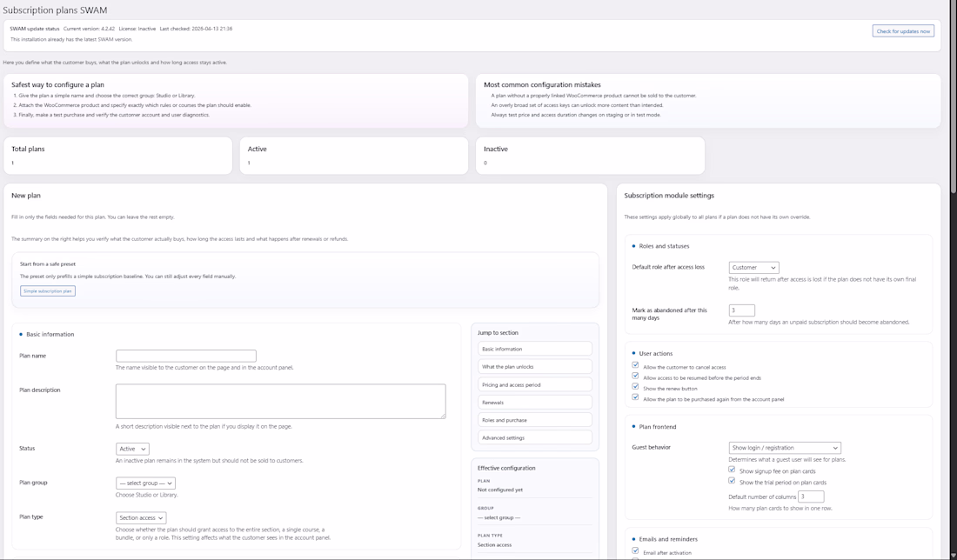Click the Default number of columns field

[810, 497]
